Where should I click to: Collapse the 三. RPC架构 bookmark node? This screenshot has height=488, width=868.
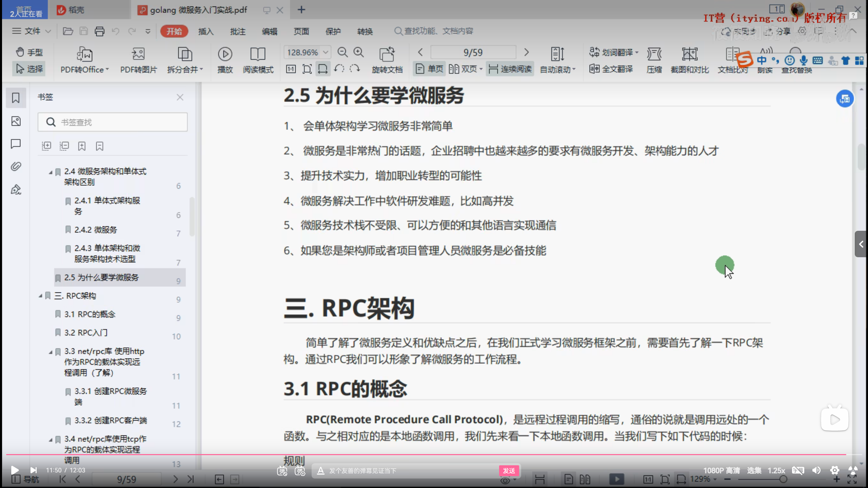[x=40, y=296]
